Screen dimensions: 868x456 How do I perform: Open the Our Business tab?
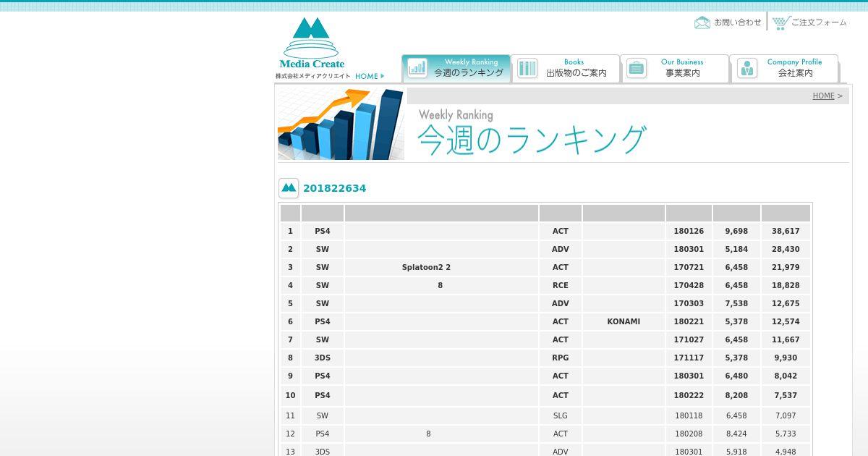click(x=675, y=68)
